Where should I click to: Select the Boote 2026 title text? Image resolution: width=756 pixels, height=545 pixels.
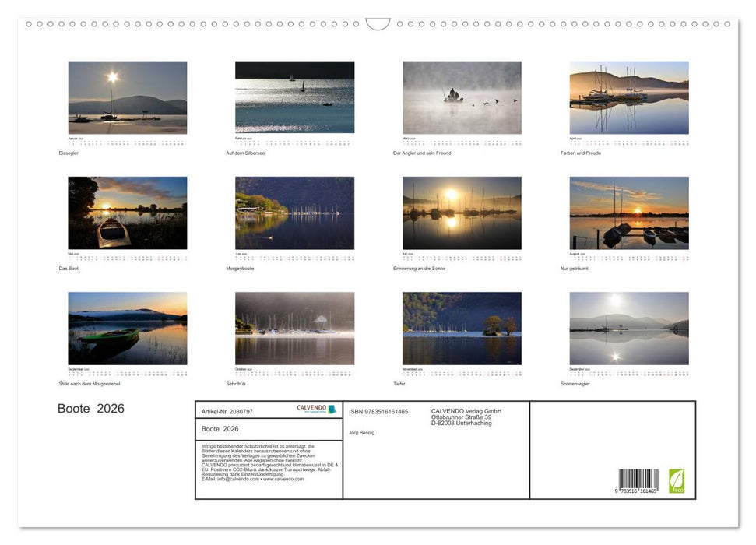click(x=90, y=408)
